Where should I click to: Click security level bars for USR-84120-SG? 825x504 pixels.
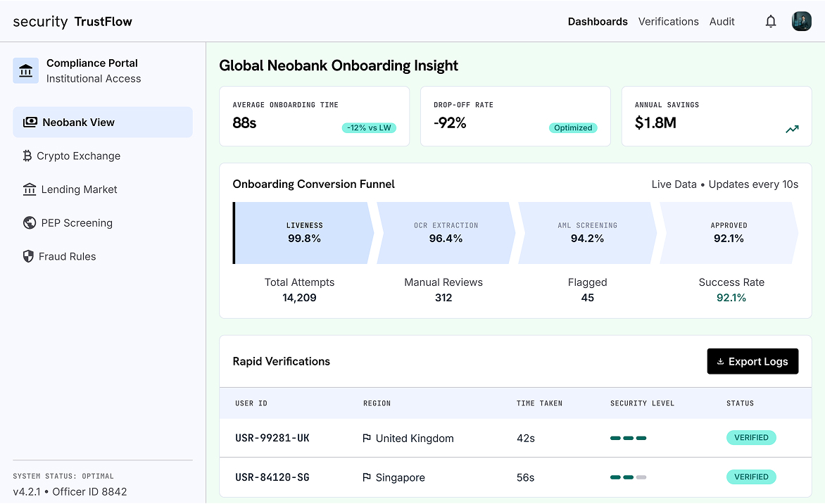pos(628,477)
